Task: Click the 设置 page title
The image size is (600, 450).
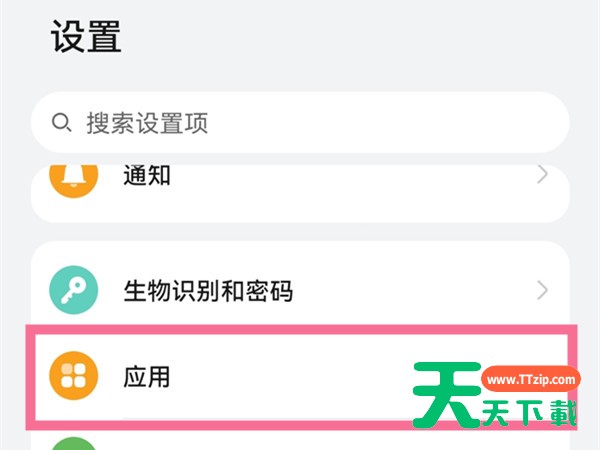Action: coord(86,37)
